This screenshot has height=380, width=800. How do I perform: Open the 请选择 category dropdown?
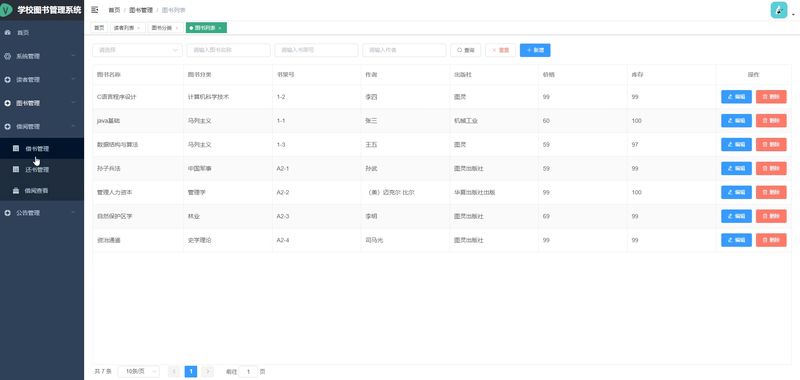click(137, 50)
